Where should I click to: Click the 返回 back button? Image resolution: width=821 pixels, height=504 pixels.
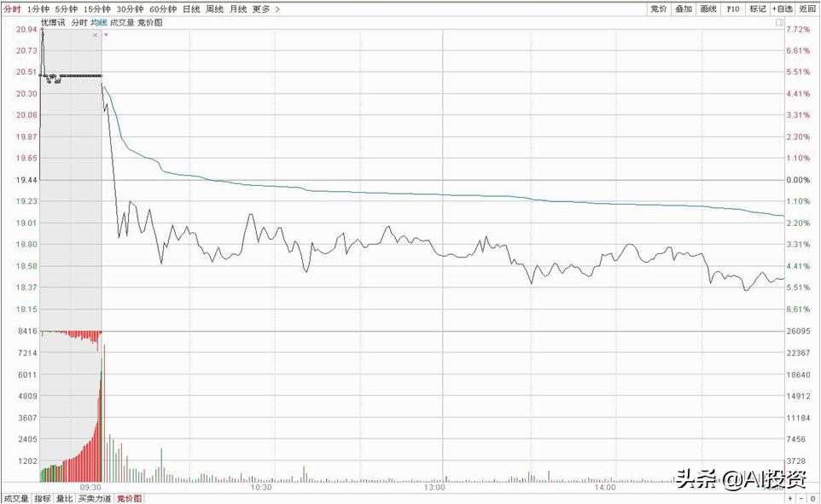[x=807, y=9]
